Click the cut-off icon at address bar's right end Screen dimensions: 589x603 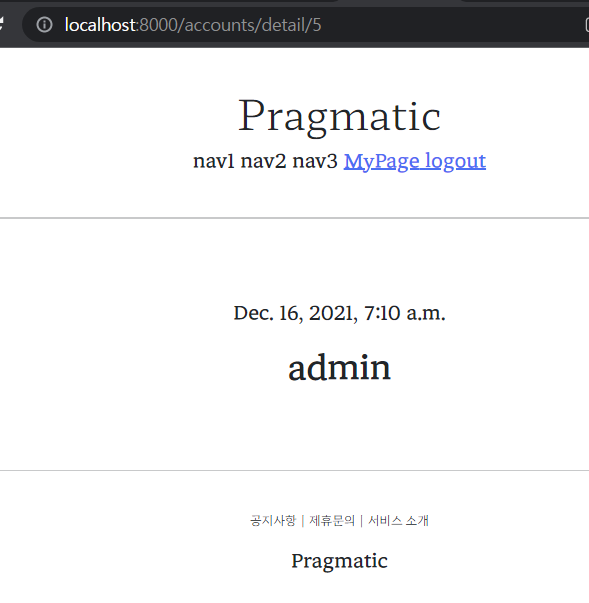587,25
